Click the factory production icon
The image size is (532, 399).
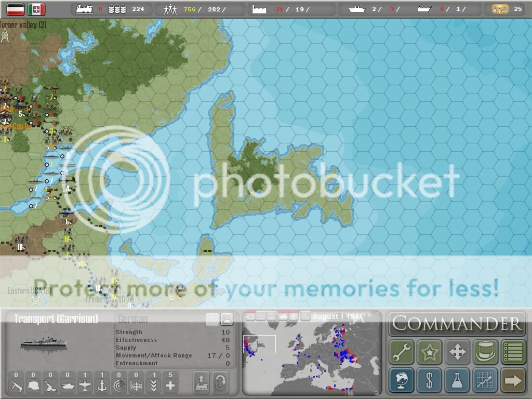pos(259,9)
